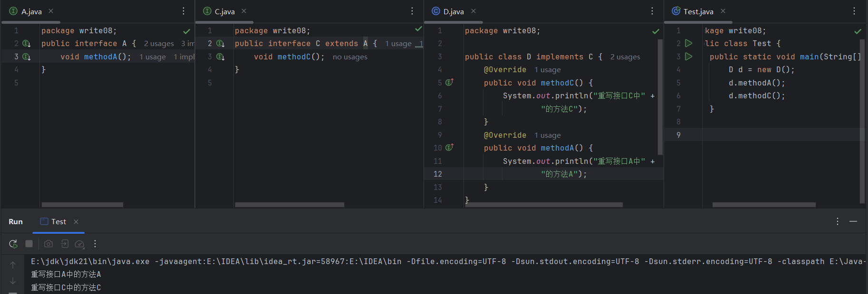Click the camera dump threads icon
The height and width of the screenshot is (294, 868).
pos(48,244)
